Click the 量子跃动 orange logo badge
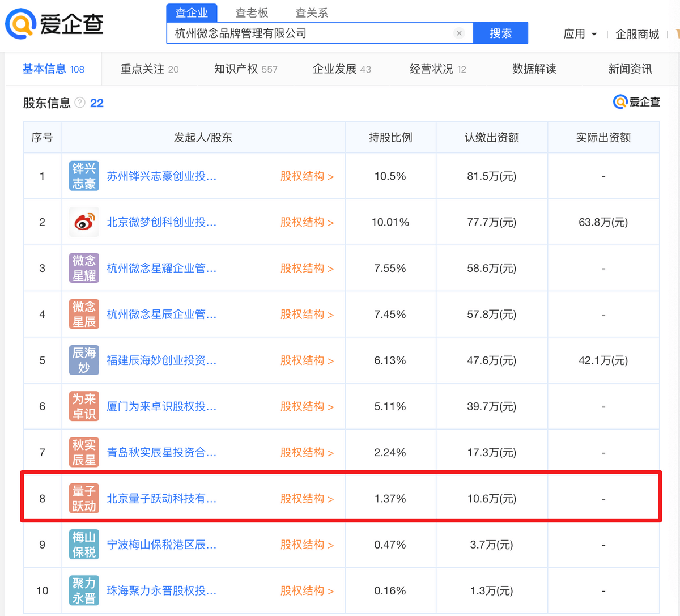The width and height of the screenshot is (680, 616). (84, 499)
